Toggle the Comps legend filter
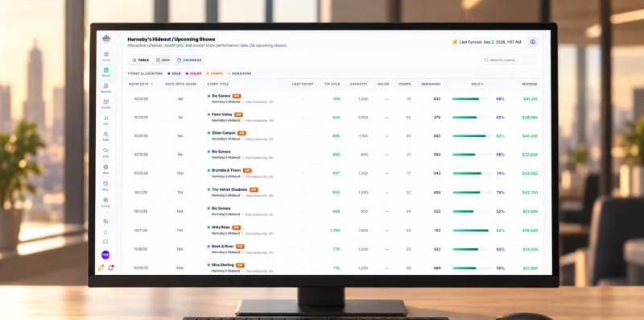 [x=214, y=73]
